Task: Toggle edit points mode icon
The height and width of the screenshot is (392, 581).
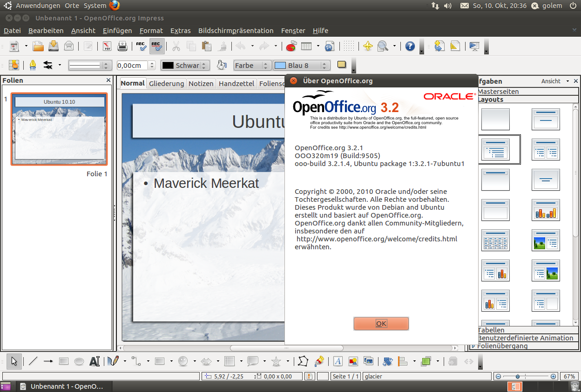Action: coord(303,361)
